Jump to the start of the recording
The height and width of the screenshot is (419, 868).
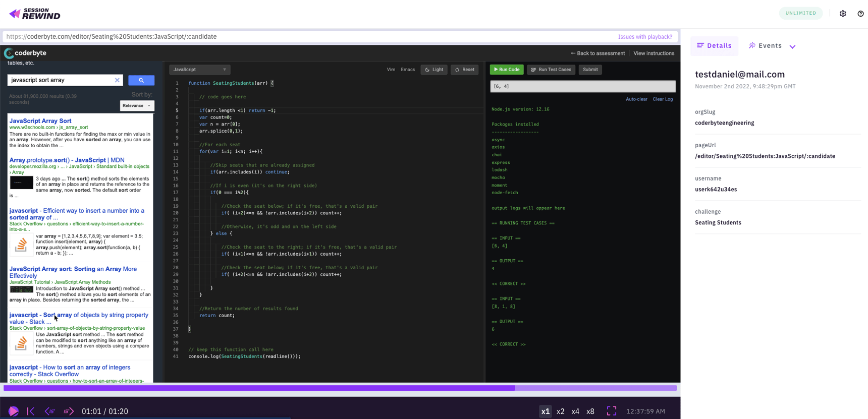coord(31,411)
